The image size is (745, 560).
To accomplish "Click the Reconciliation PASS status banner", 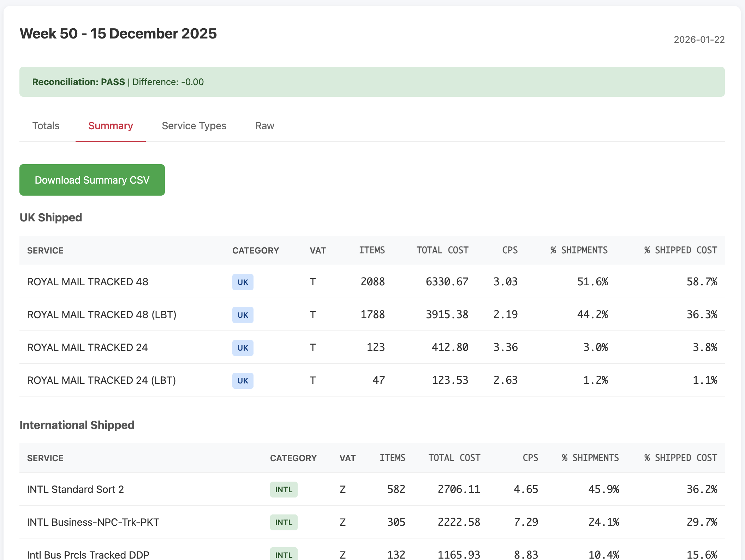I will [372, 82].
